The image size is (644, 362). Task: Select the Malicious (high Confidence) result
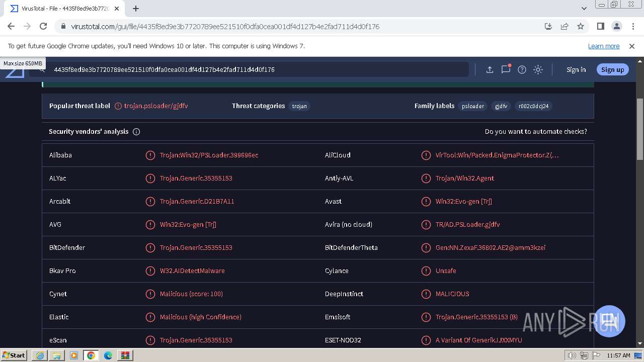[201, 317]
